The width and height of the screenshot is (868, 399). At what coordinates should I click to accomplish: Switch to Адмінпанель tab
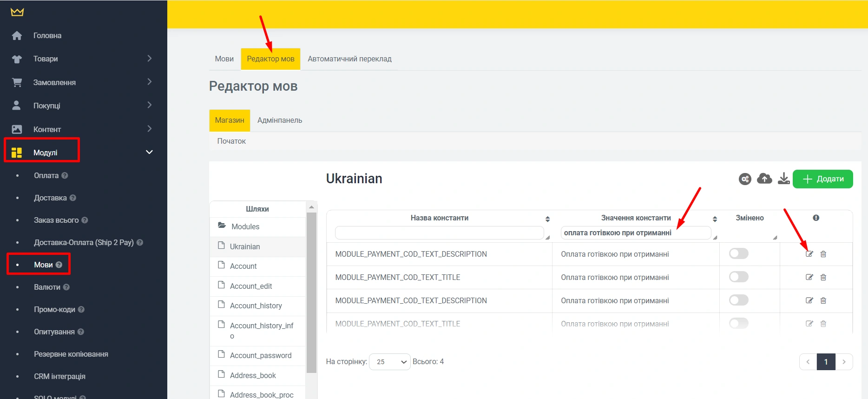(279, 120)
